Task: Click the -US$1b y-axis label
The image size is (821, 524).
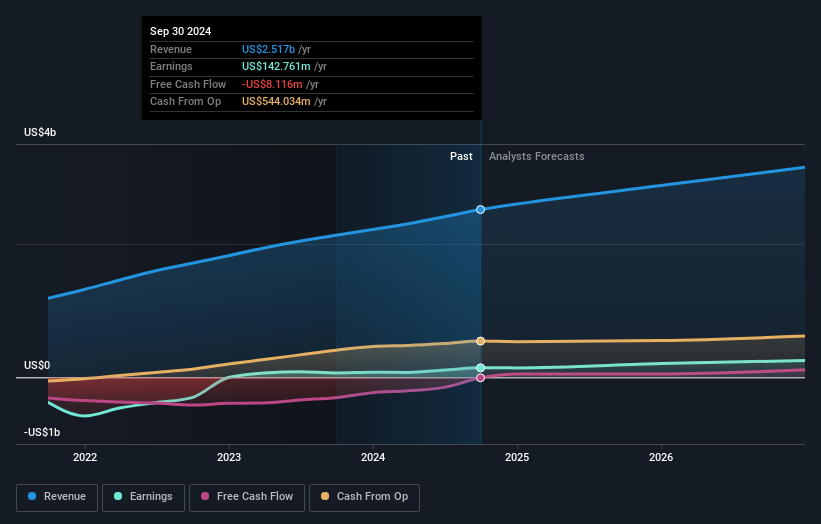Action: coord(42,432)
